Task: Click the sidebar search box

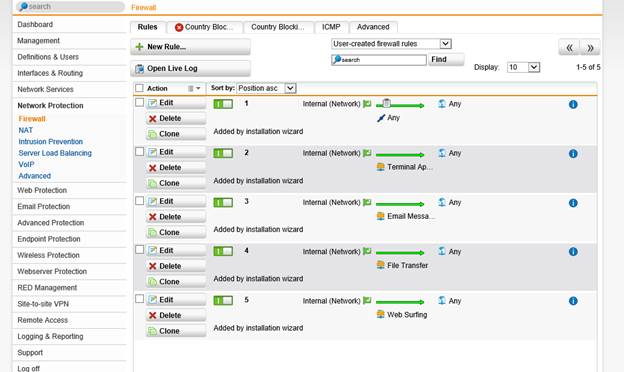Action: point(70,7)
